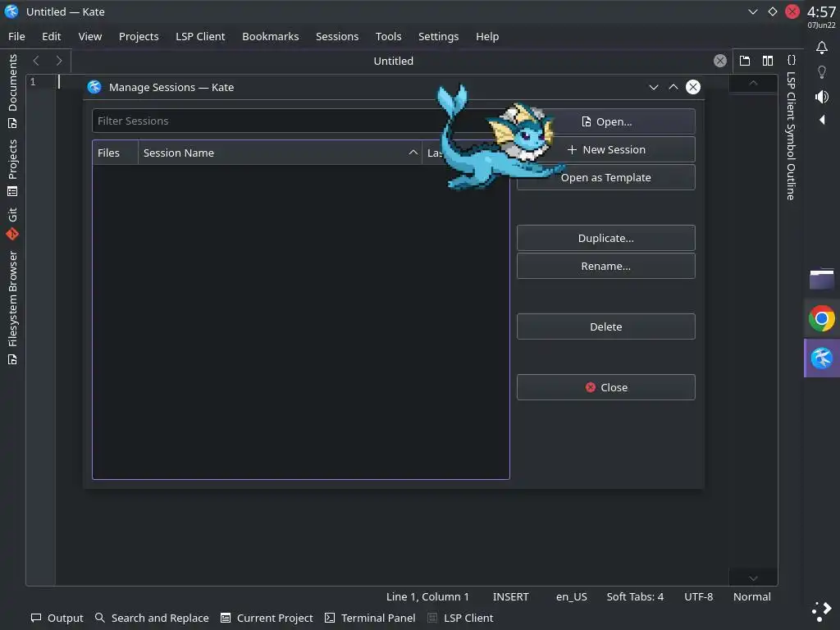Click the Line 1, Column 1 status entry

427,597
